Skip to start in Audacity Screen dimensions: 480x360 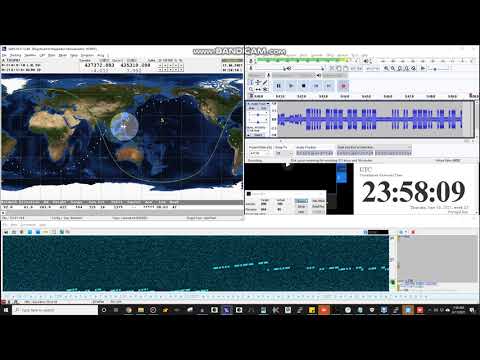[316, 86]
